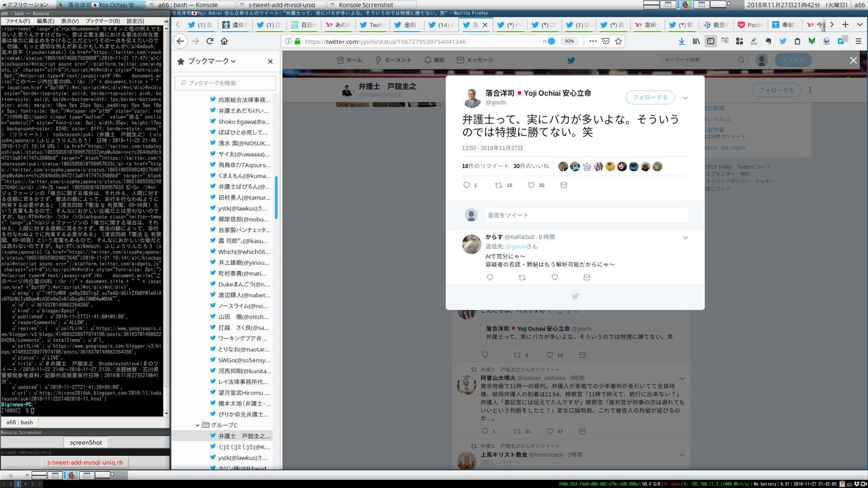
Task: Open Twitter bird icon in header
Action: point(571,60)
